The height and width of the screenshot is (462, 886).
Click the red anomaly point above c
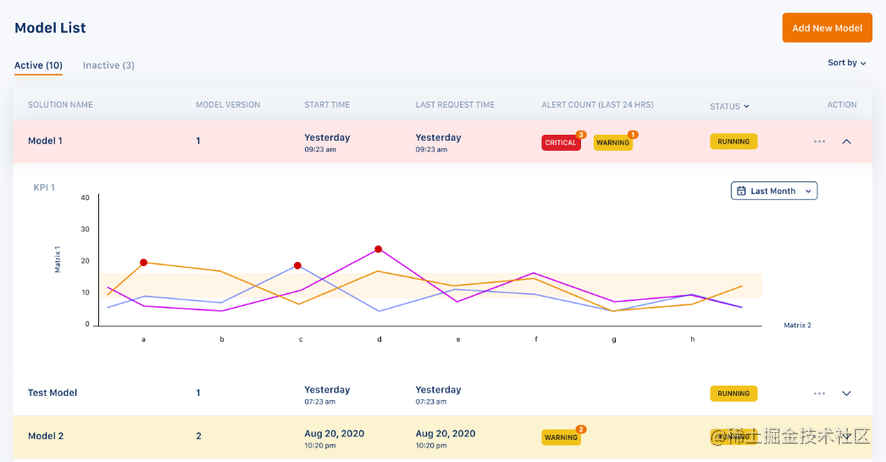click(x=298, y=266)
